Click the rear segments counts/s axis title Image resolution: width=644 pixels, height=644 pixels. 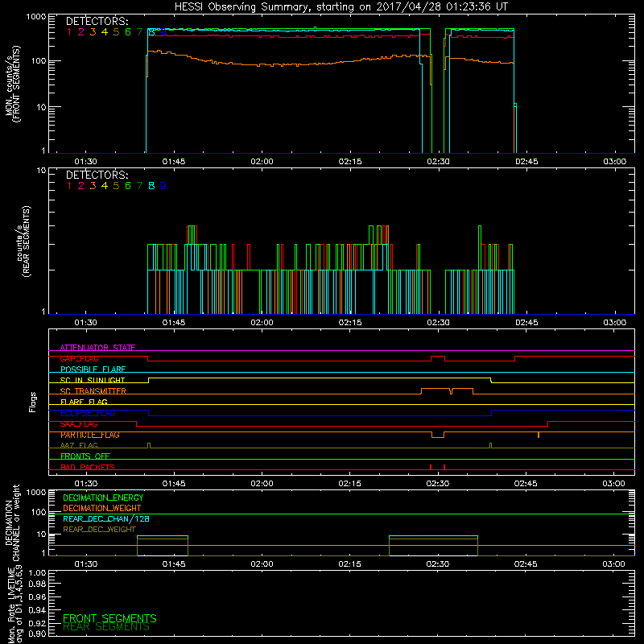click(23, 242)
